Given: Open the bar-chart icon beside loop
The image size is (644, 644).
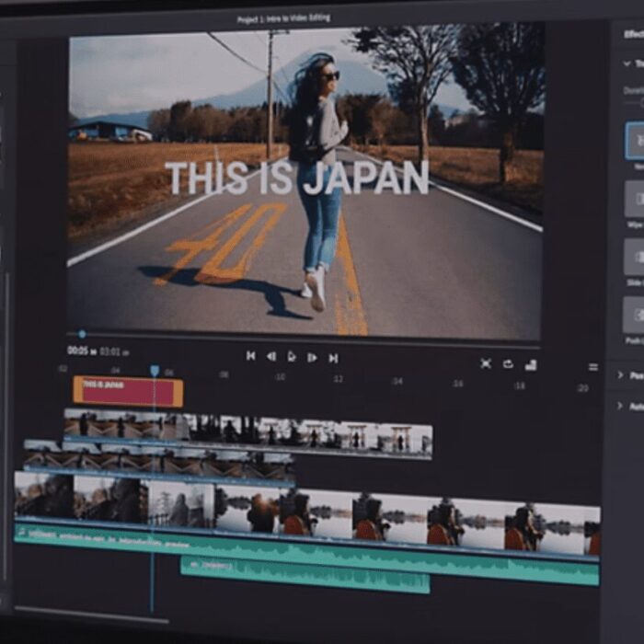Looking at the screenshot, I should tap(531, 364).
